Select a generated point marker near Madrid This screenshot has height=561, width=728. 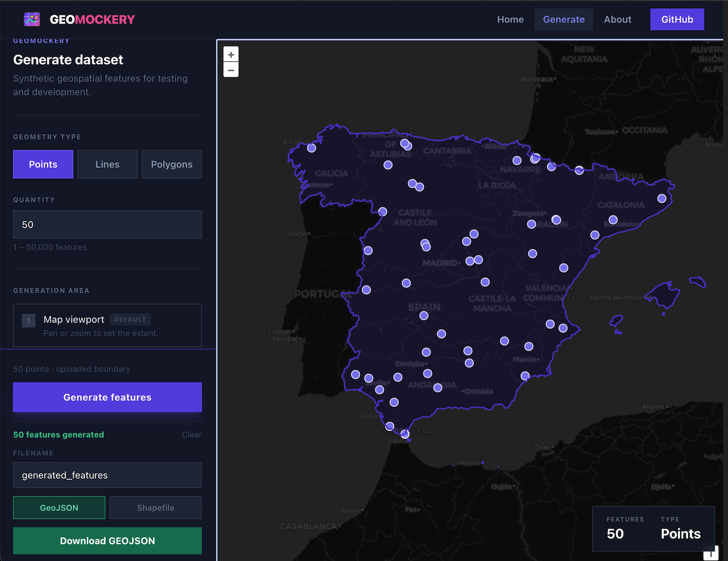[471, 260]
